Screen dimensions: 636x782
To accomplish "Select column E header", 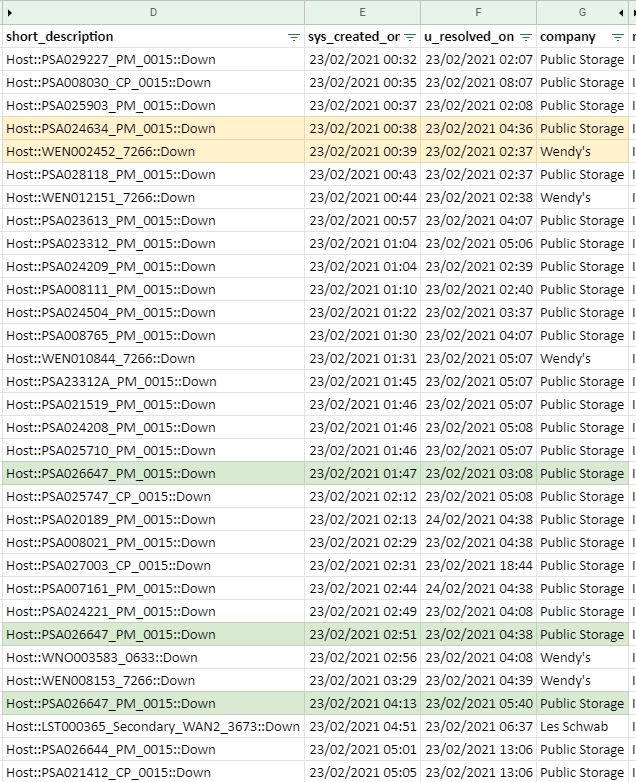I will tap(362, 12).
